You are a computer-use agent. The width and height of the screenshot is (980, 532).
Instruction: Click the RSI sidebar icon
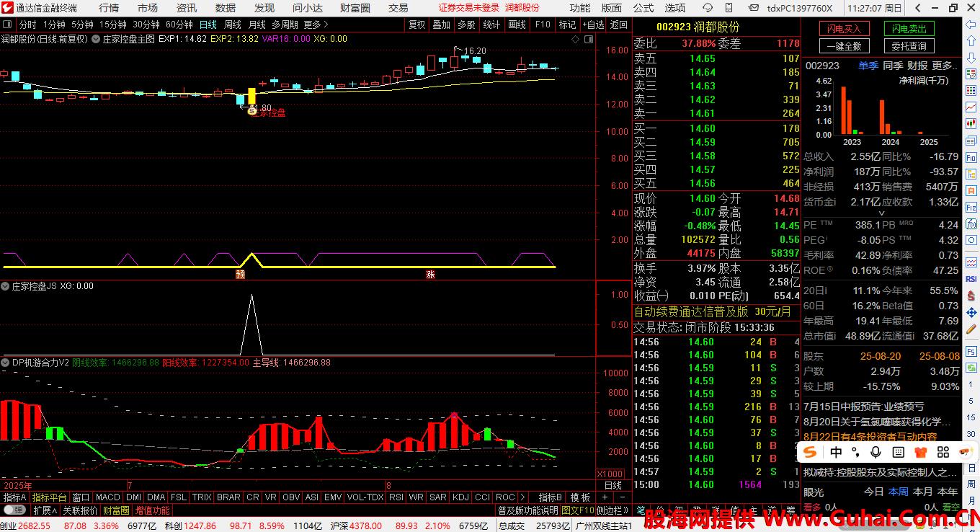click(x=971, y=279)
